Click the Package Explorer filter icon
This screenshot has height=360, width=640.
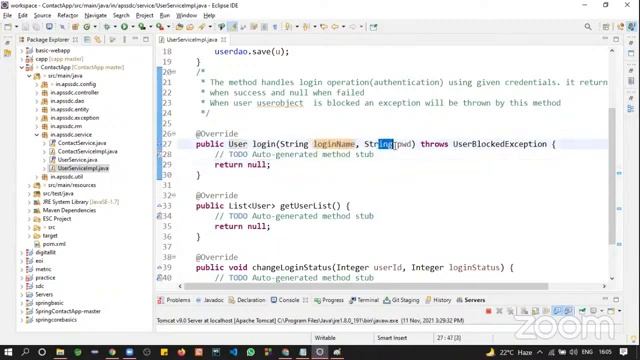[112, 40]
